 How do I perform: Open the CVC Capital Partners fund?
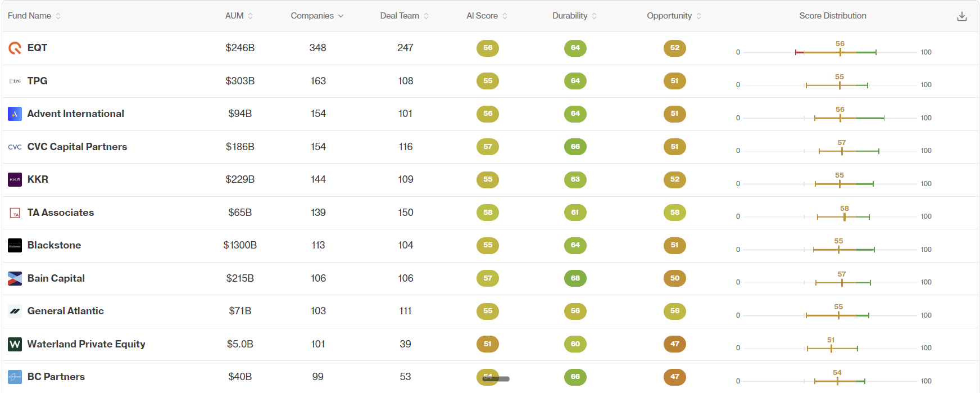(77, 147)
